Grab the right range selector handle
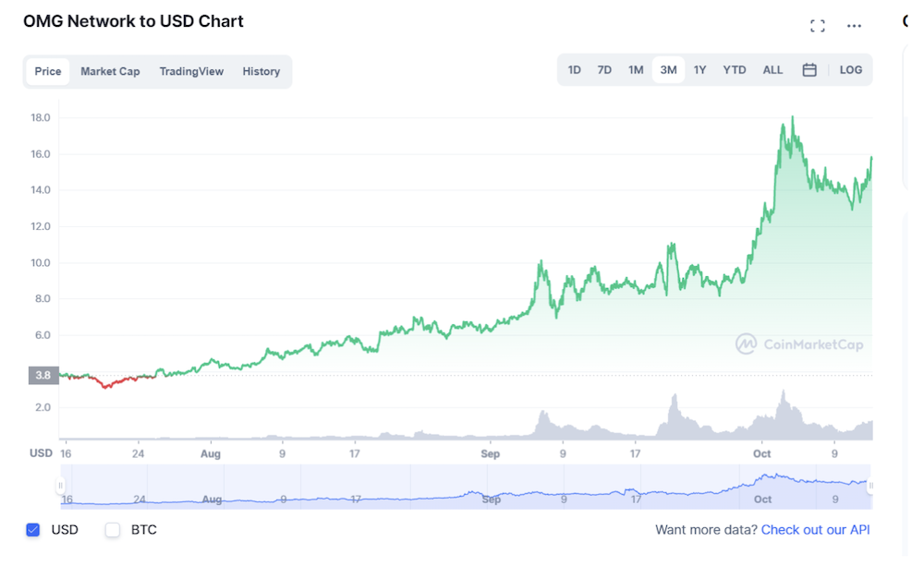The height and width of the screenshot is (578, 924). click(870, 486)
